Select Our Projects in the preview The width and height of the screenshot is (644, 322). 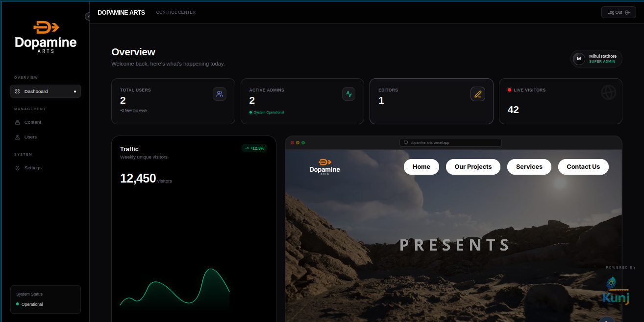click(x=472, y=167)
